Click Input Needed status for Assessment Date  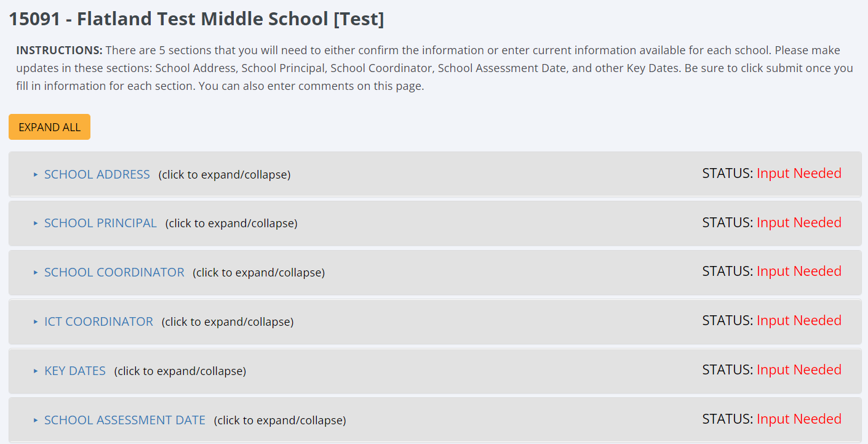coord(798,419)
